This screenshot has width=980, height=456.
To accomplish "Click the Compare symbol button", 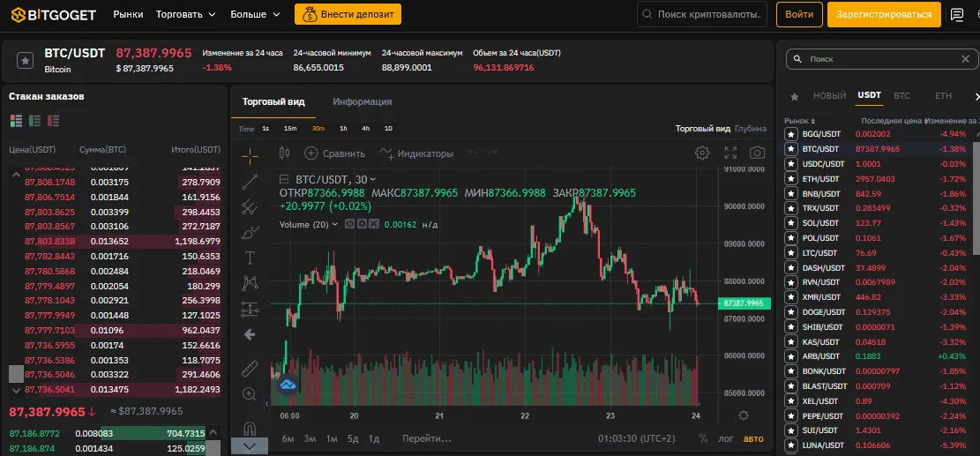I will (x=334, y=153).
